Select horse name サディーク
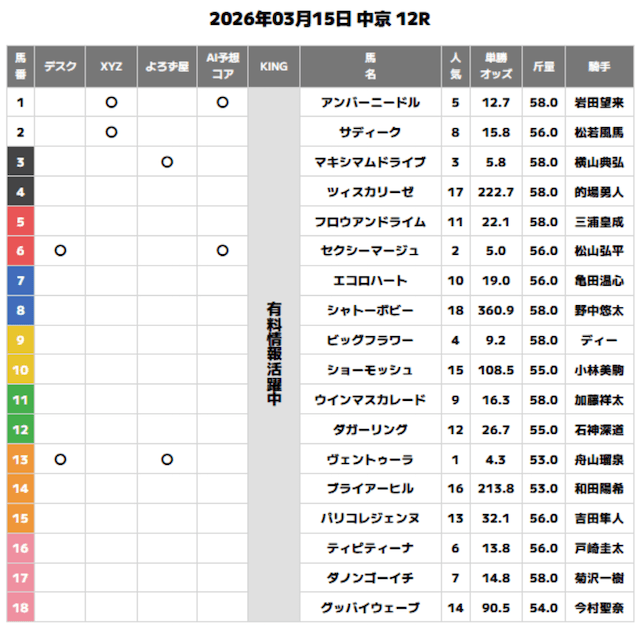The image size is (640, 630). pos(370,132)
